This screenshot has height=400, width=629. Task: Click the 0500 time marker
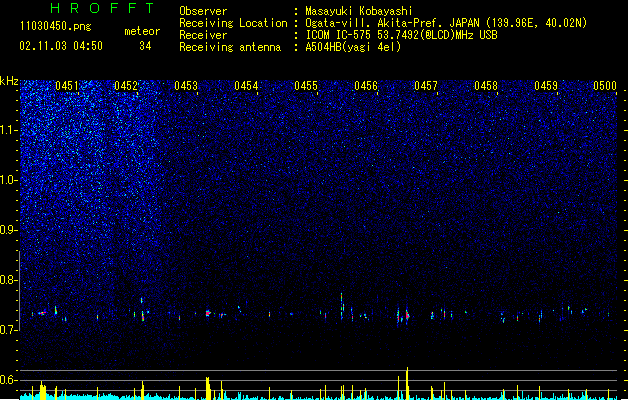click(605, 86)
